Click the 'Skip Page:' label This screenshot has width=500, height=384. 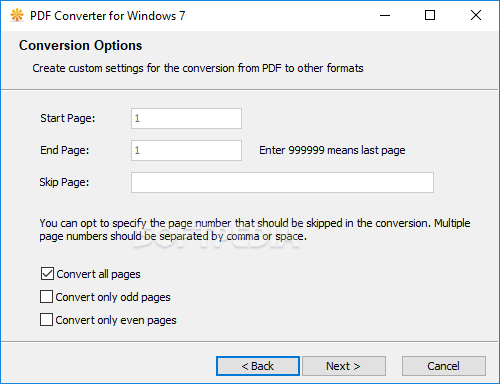[x=64, y=182]
